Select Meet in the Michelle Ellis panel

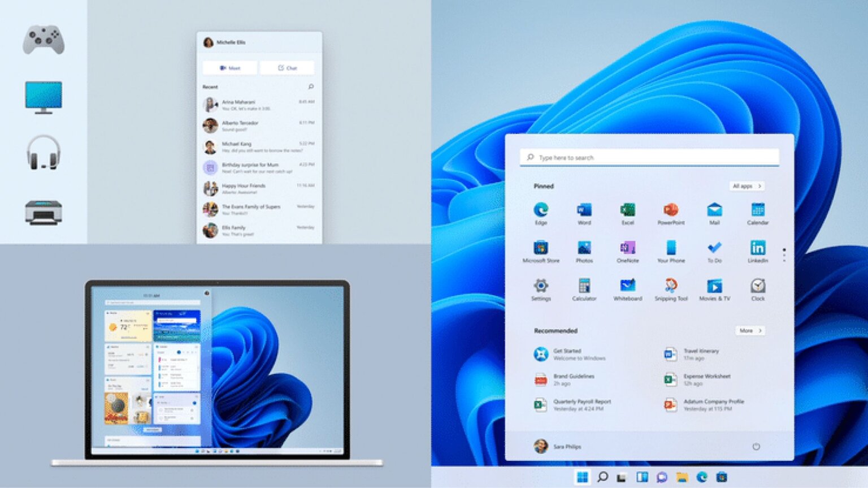pos(230,67)
